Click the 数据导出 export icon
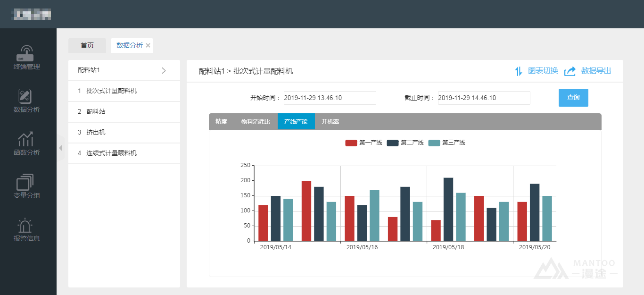Image resolution: width=644 pixels, height=295 pixels. [570, 71]
